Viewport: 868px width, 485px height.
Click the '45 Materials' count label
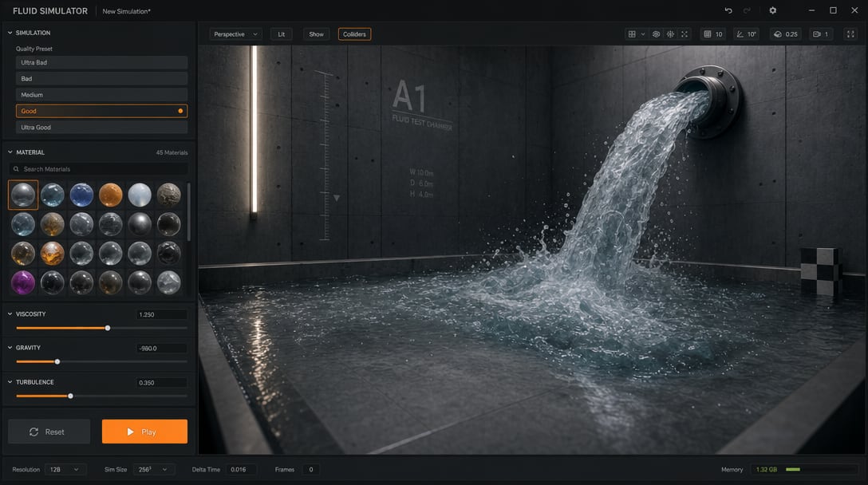pyautogui.click(x=172, y=153)
